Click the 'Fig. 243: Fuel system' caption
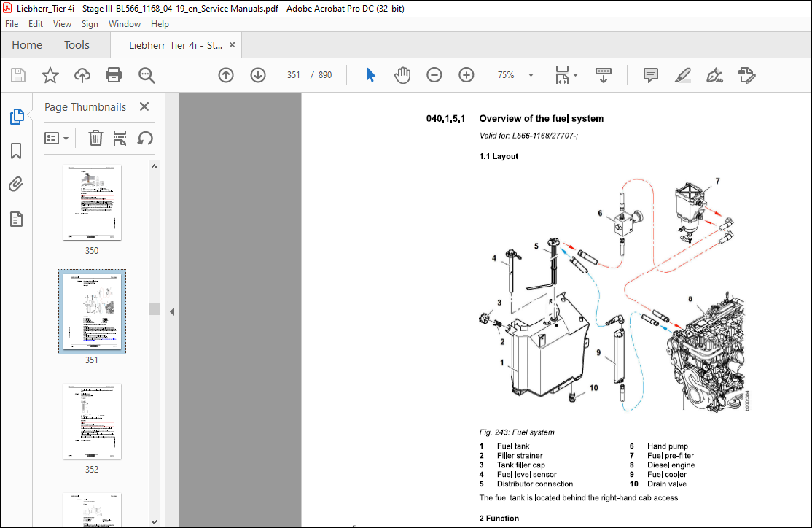This screenshot has height=528, width=812. (516, 432)
